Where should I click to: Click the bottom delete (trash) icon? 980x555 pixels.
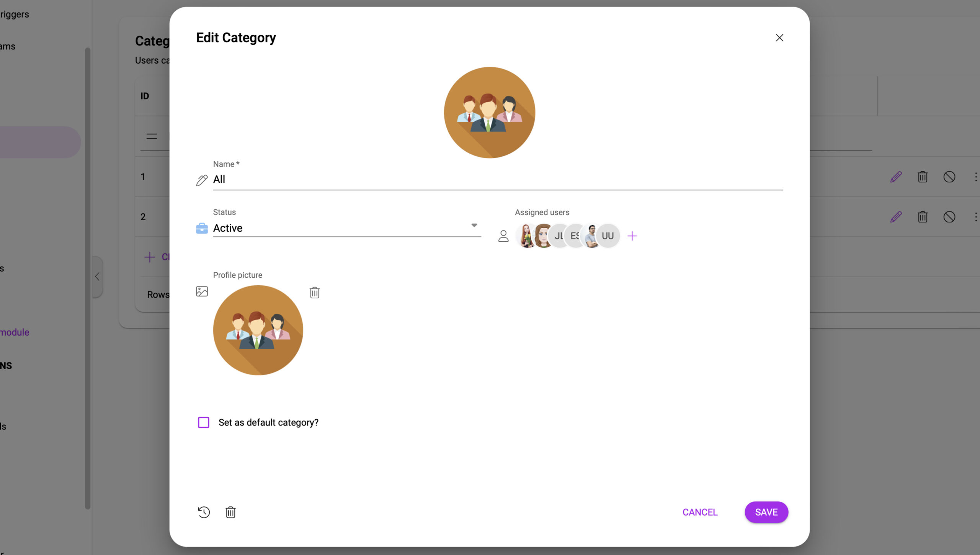(x=230, y=512)
